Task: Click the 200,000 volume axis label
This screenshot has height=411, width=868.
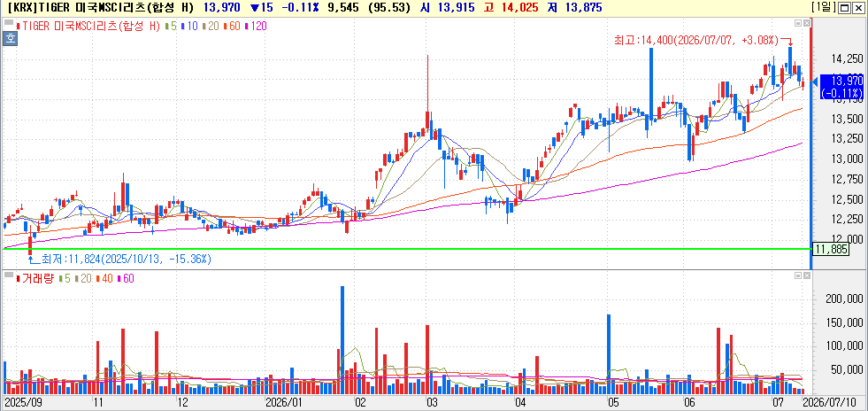Action: tap(843, 299)
